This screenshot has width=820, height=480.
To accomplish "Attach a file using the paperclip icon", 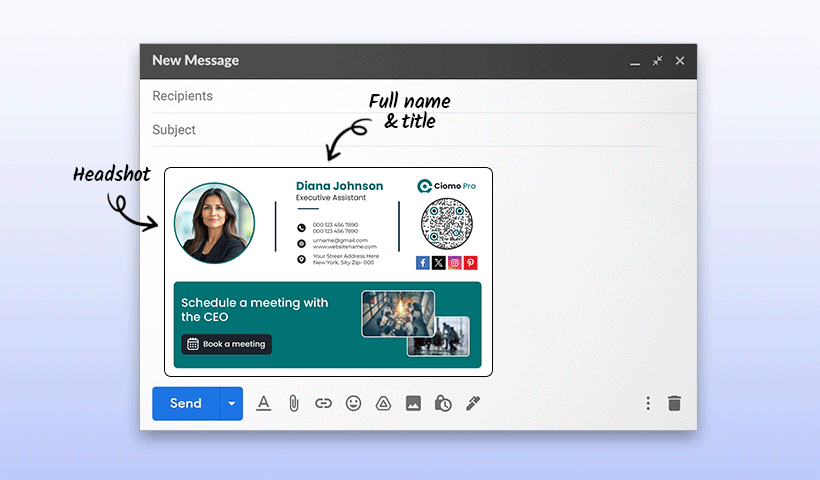I will [293, 403].
